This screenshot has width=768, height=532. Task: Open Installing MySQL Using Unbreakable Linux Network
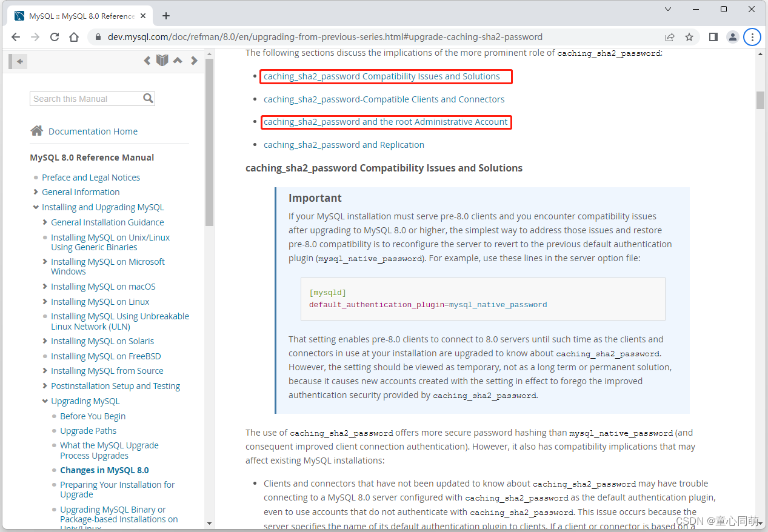tap(120, 321)
